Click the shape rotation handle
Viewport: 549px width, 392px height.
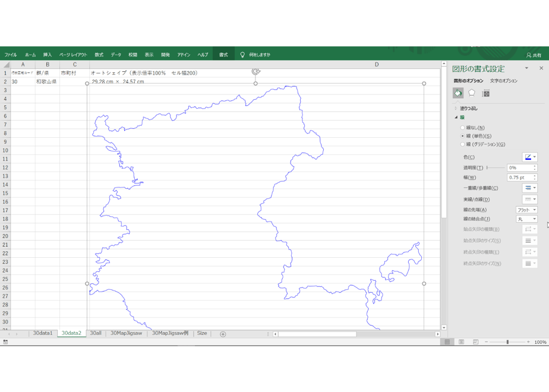[x=255, y=72]
